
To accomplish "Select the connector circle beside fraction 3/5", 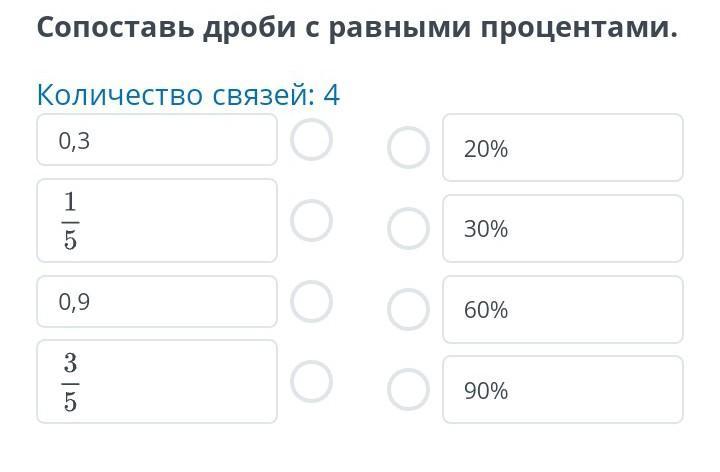I will point(311,380).
